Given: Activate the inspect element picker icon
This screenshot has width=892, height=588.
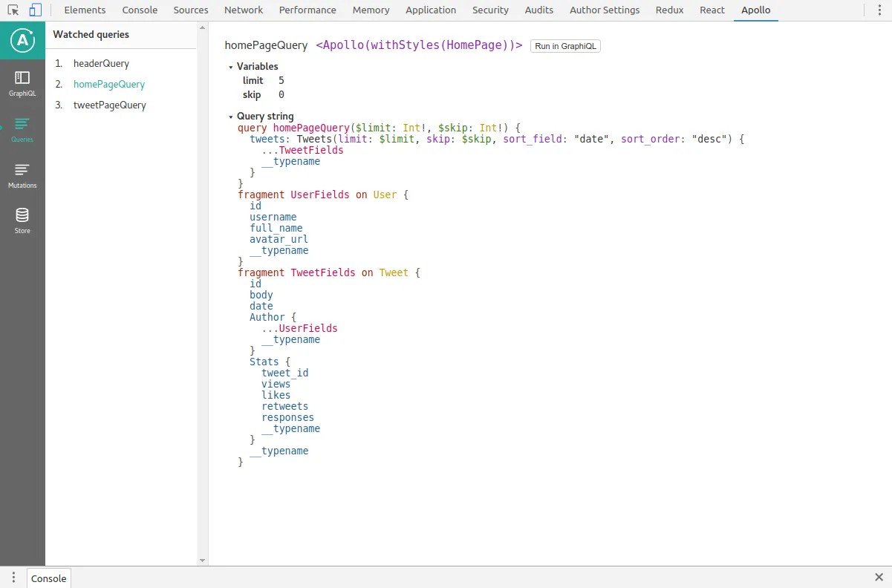Looking at the screenshot, I should 13,10.
